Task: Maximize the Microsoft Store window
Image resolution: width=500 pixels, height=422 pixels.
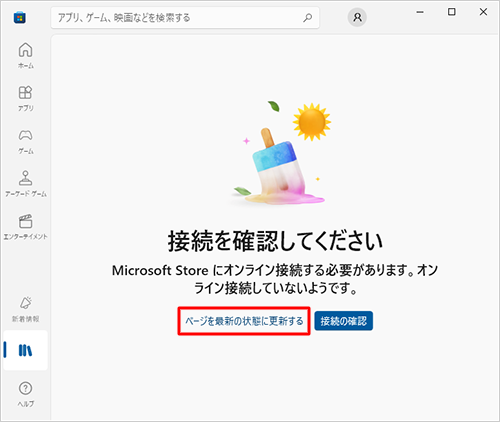Action: pyautogui.click(x=452, y=12)
